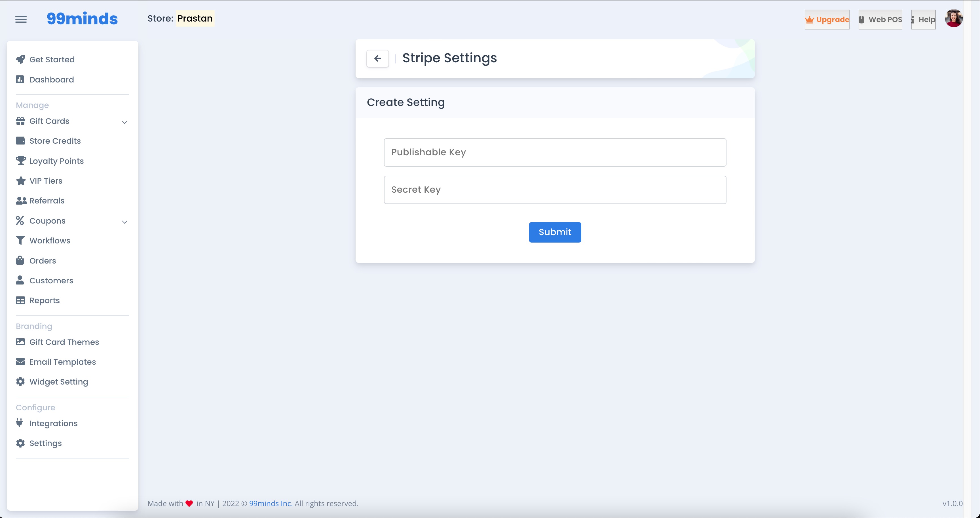Click the Help info icon
This screenshot has width=980, height=518.
(x=913, y=20)
